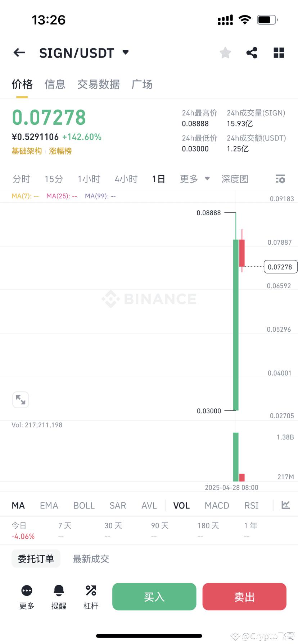The width and height of the screenshot is (298, 644).
Task: Open the grid layout view icon
Action: click(x=279, y=52)
